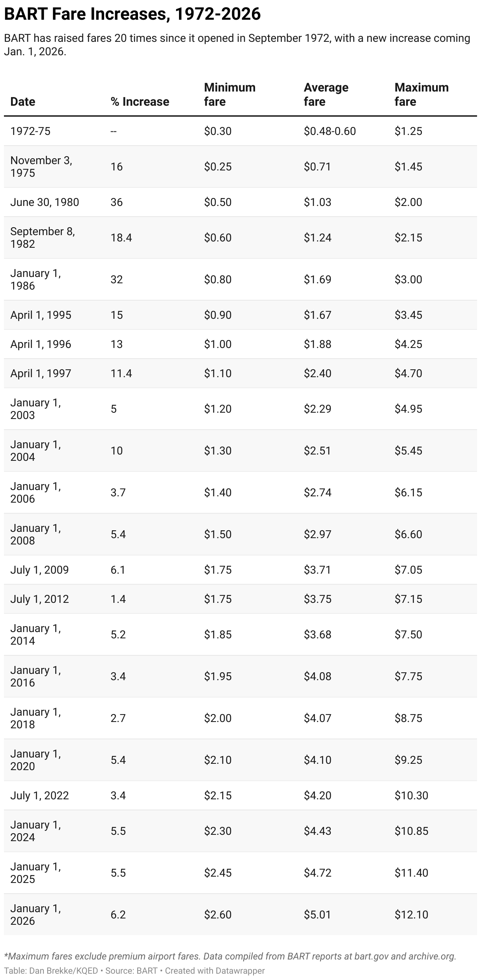
Task: Select the June 30, 1980 row date
Action: coord(45,202)
